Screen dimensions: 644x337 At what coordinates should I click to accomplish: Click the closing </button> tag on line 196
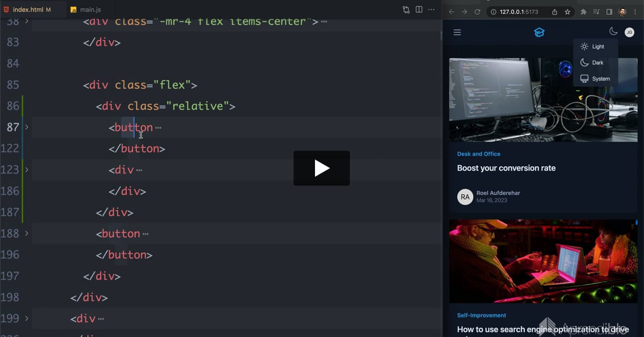(124, 255)
